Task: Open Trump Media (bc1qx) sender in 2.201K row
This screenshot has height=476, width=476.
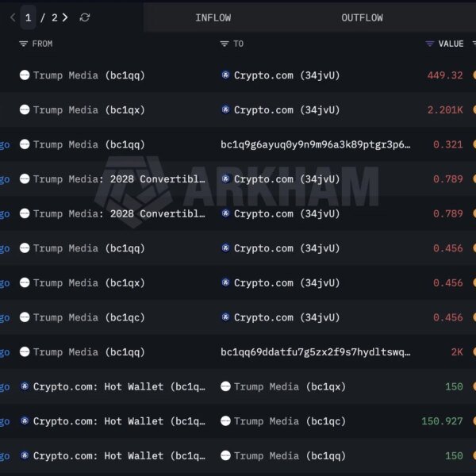Action: 89,110
